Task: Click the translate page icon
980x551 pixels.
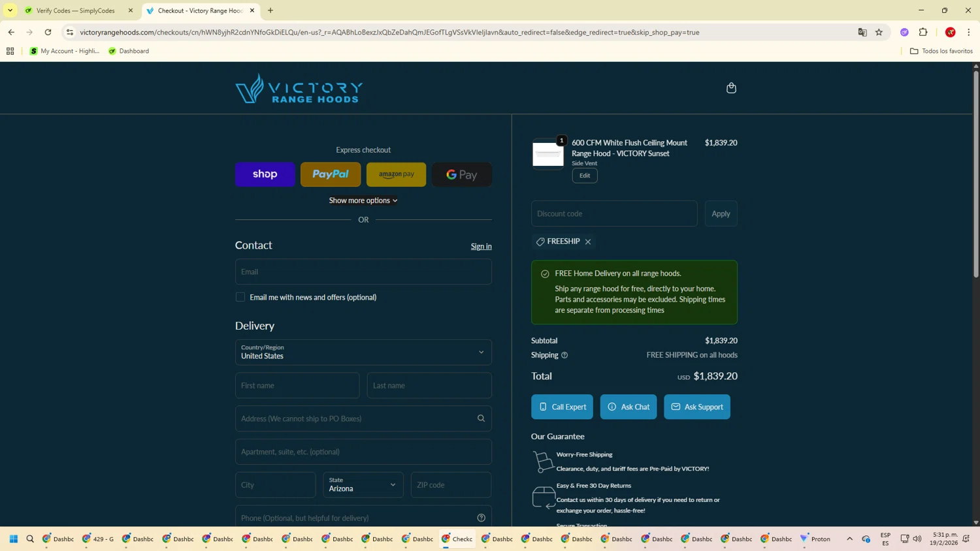Action: (862, 32)
